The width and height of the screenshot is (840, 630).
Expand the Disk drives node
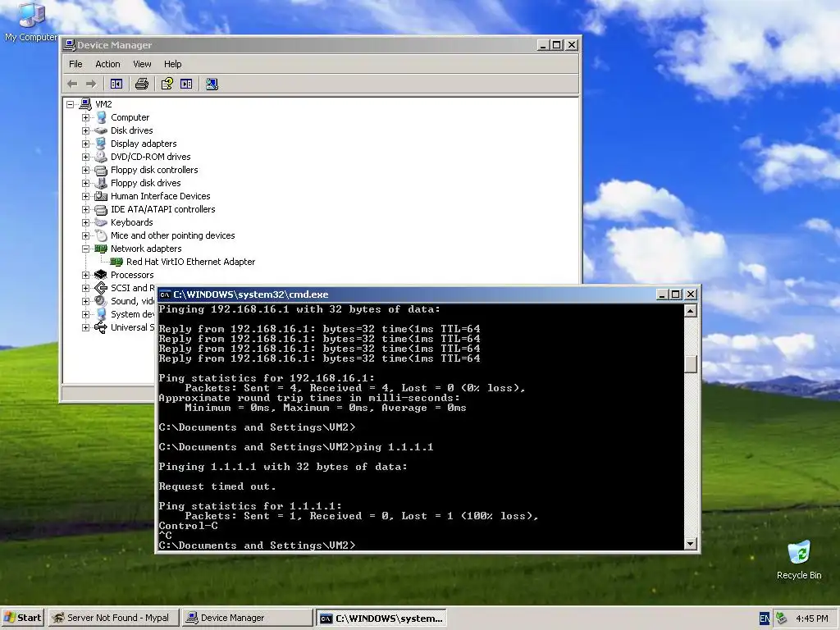click(85, 130)
